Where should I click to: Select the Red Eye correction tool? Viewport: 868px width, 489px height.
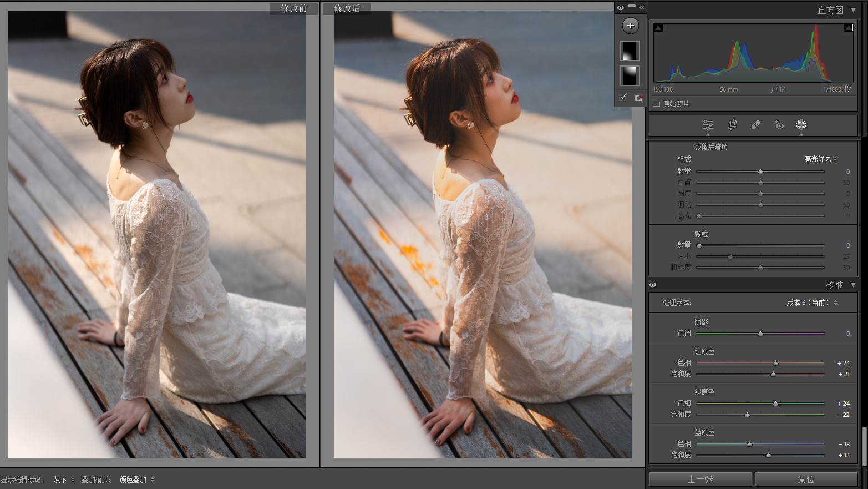(x=779, y=125)
